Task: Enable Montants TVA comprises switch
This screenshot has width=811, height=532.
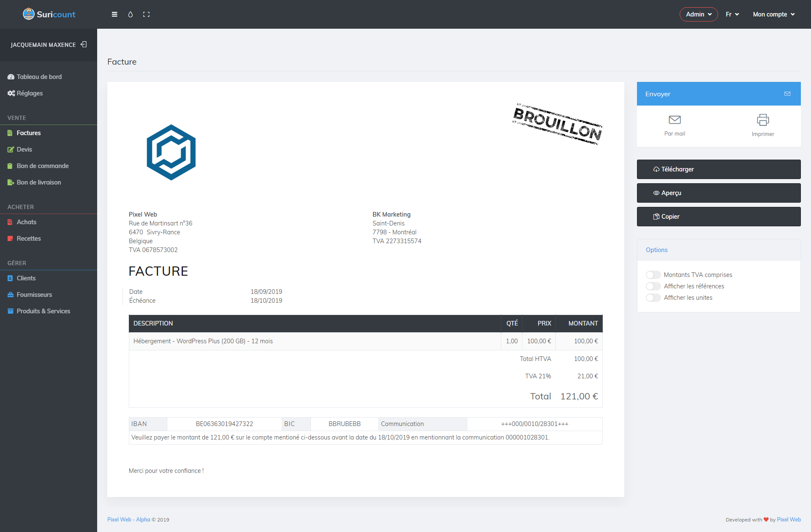Action: (x=653, y=275)
